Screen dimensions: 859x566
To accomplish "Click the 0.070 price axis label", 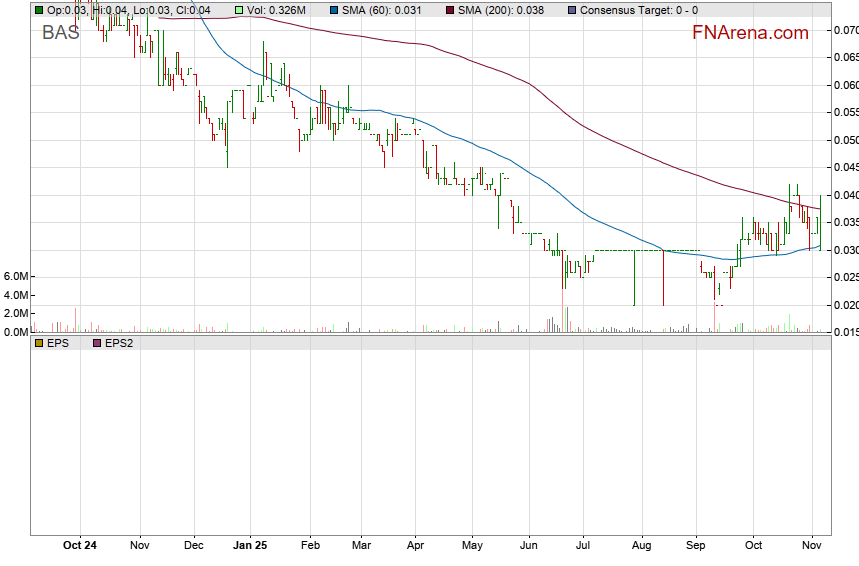I will 845,31.
